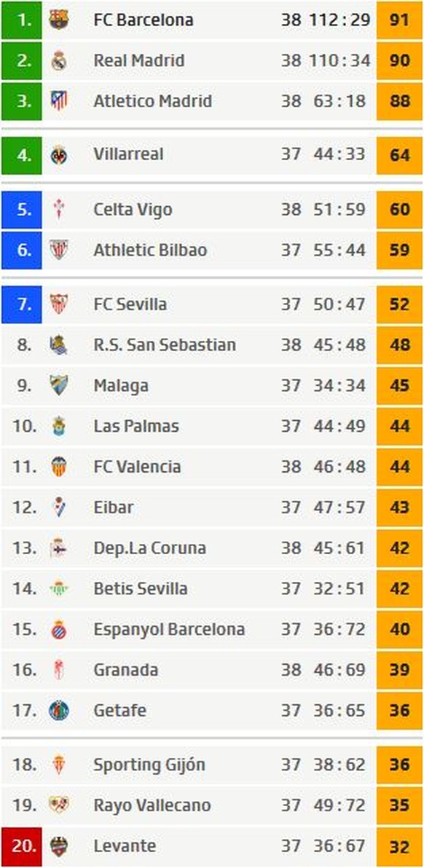Click the blue rank 5 position box
This screenshot has width=424, height=868.
pyautogui.click(x=22, y=210)
